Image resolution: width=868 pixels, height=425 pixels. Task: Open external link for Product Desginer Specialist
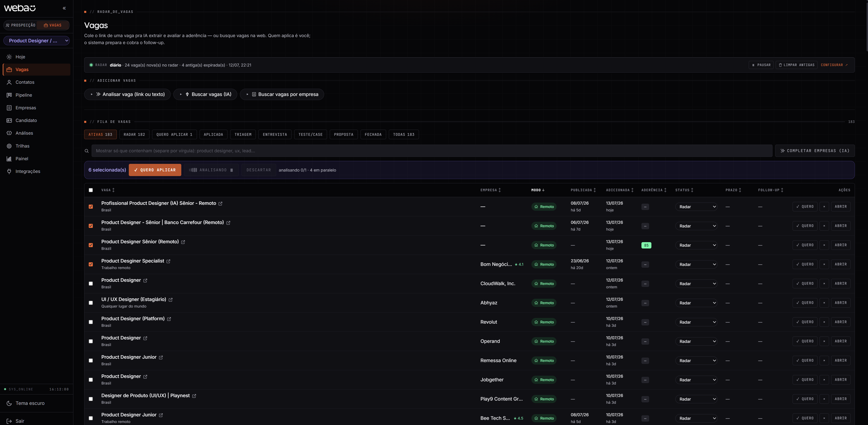coord(168,261)
